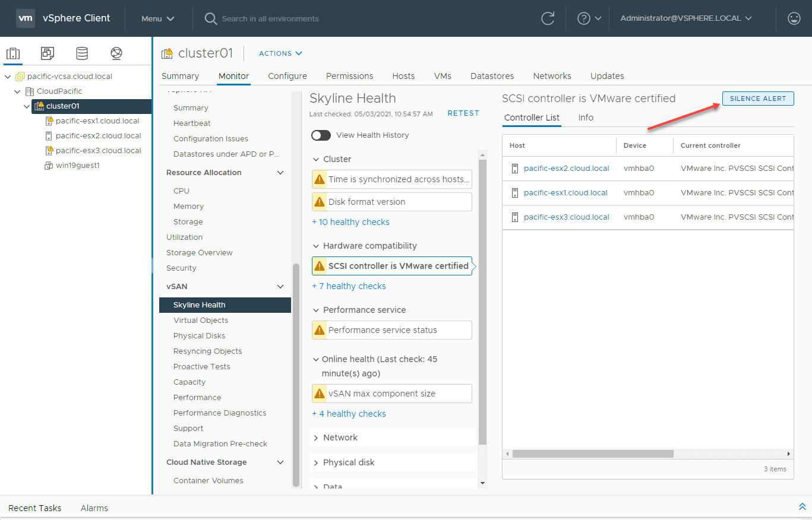The height and width of the screenshot is (520, 812).
Task: Collapse the Hardware compatibility section
Action: [315, 246]
